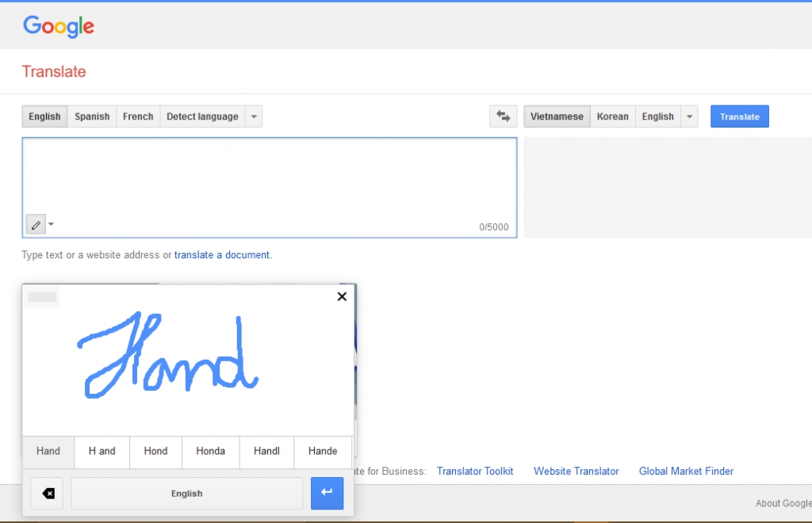Choose the 'H and' suggestion
Viewport: 812px width, 523px height.
coord(102,451)
